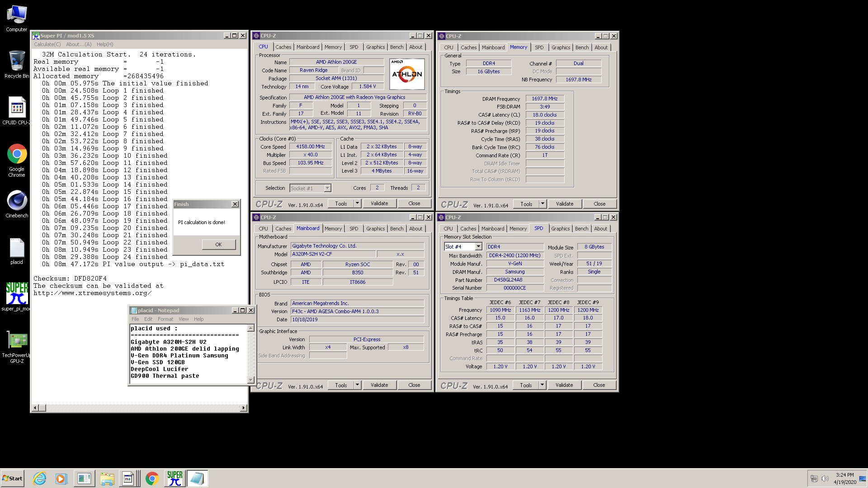
Task: Click the DRAM Frequency value 1697.8 MHz
Action: click(545, 99)
